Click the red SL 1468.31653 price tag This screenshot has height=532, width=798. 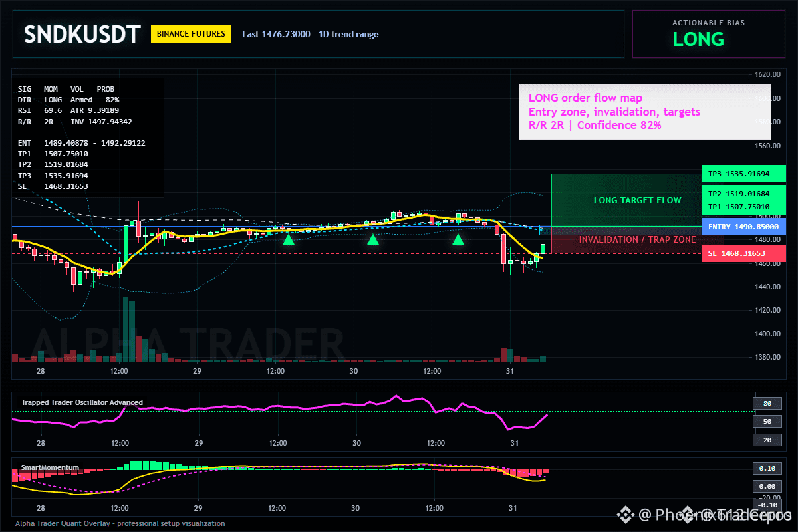point(744,253)
